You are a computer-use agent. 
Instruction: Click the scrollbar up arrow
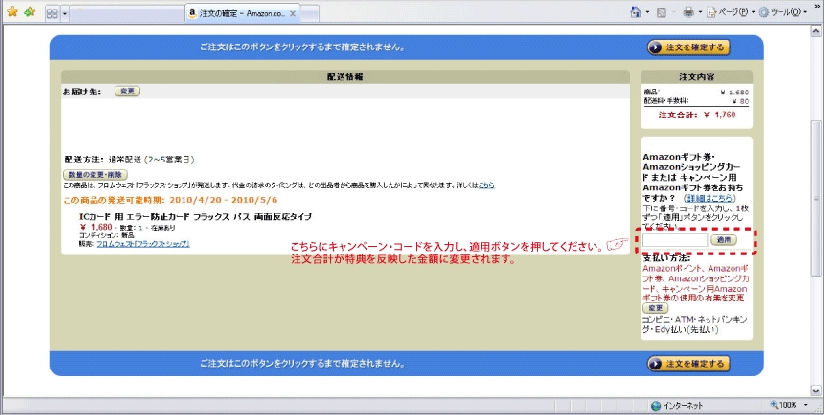(816, 30)
